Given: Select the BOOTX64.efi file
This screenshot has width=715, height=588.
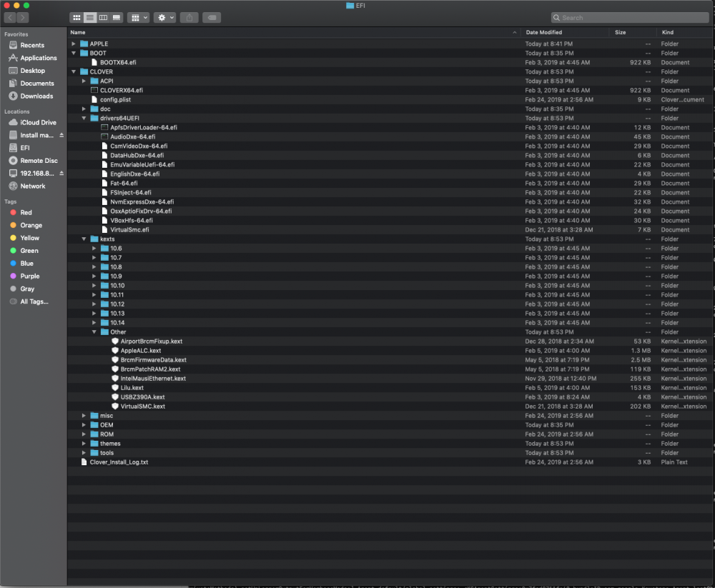Looking at the screenshot, I should pyautogui.click(x=118, y=62).
